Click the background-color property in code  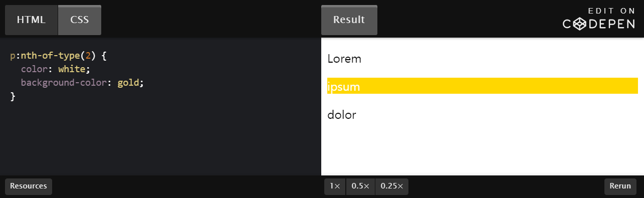pos(64,83)
